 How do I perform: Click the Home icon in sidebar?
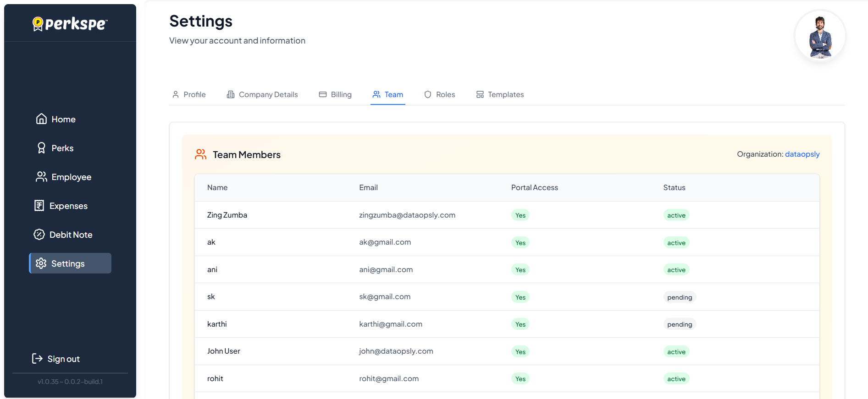coord(41,119)
